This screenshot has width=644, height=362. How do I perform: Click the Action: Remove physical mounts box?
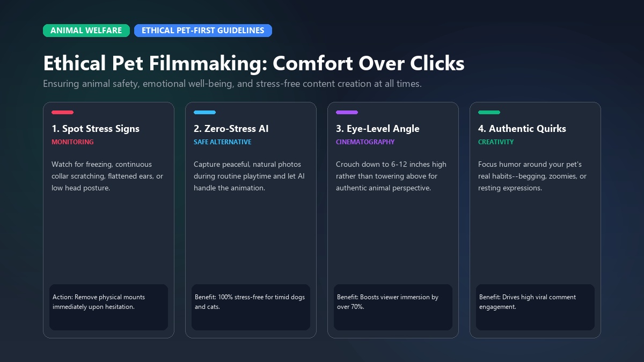point(108,307)
